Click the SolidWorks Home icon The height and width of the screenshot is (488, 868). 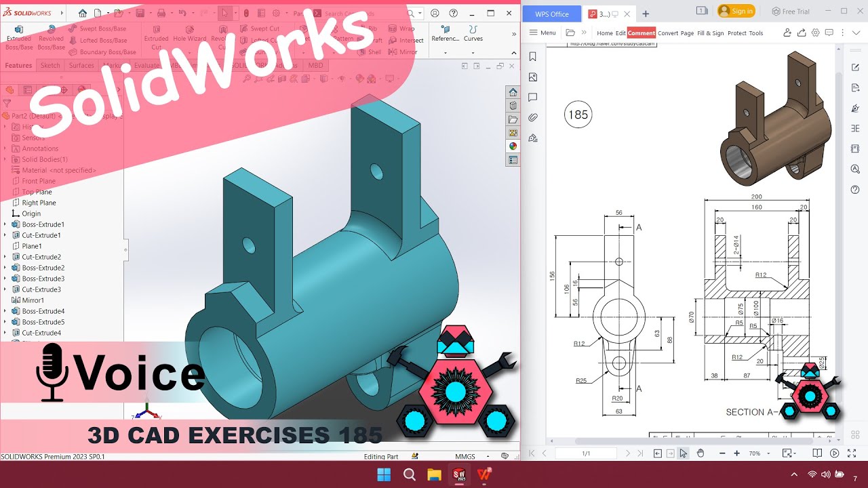pos(83,13)
